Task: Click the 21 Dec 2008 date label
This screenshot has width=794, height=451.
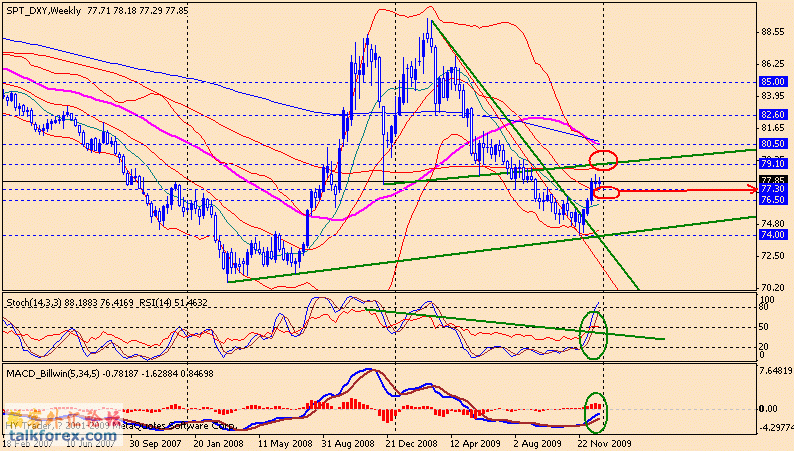Action: (412, 443)
